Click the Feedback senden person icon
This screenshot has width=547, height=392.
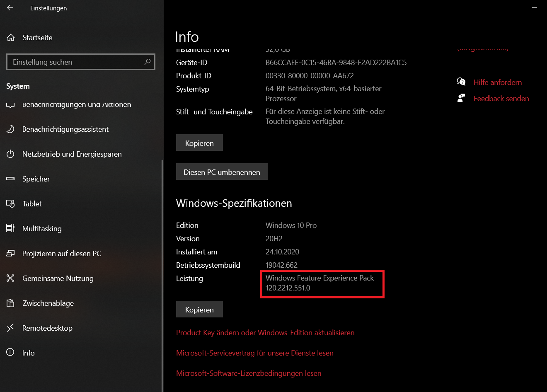[x=461, y=98]
